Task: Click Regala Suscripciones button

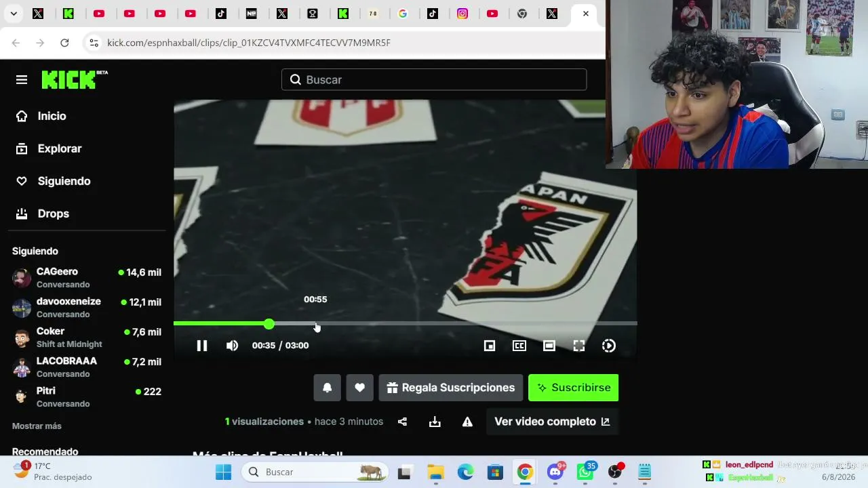Action: [451, 388]
